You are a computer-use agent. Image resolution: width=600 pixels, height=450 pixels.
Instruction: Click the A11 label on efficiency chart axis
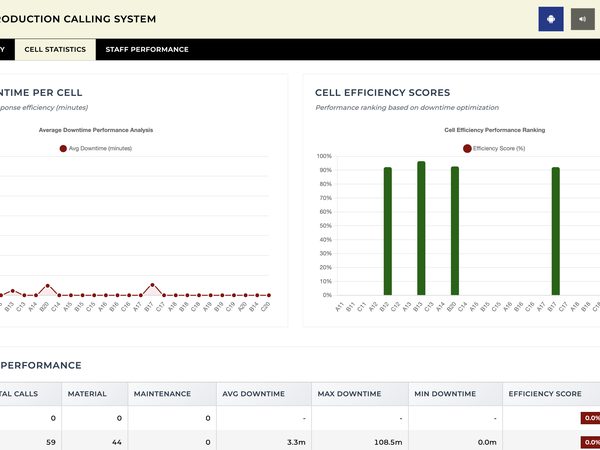pyautogui.click(x=339, y=307)
